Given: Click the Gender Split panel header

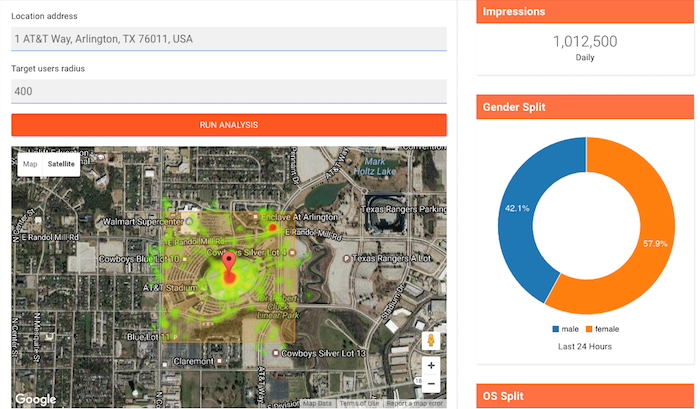Looking at the screenshot, I should (585, 107).
